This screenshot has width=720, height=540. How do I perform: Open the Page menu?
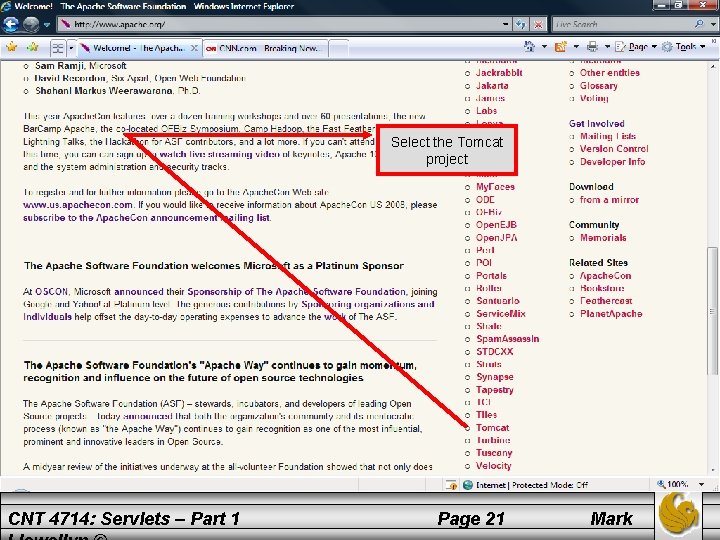636,46
